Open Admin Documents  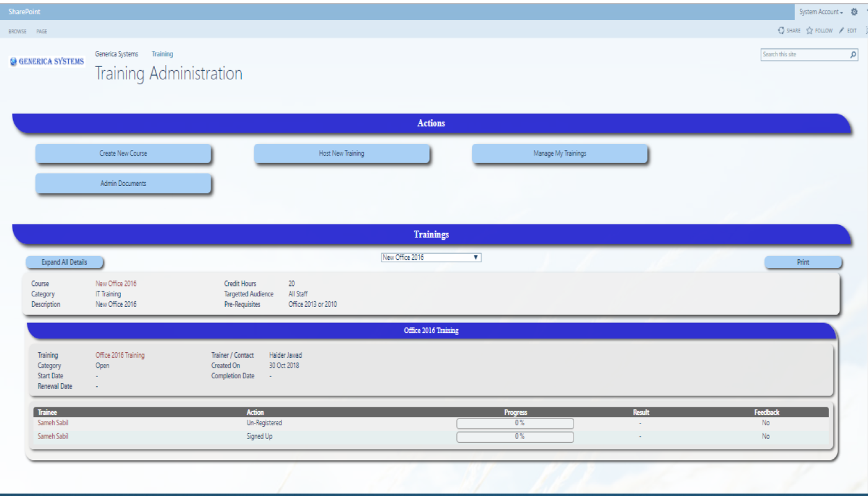[123, 184]
